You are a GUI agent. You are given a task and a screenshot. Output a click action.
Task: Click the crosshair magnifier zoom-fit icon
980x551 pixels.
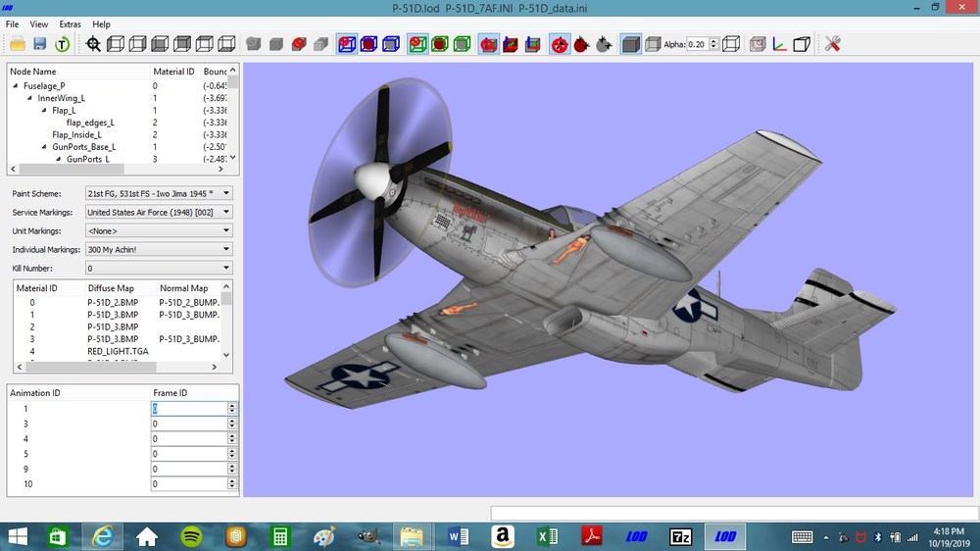pos(94,44)
